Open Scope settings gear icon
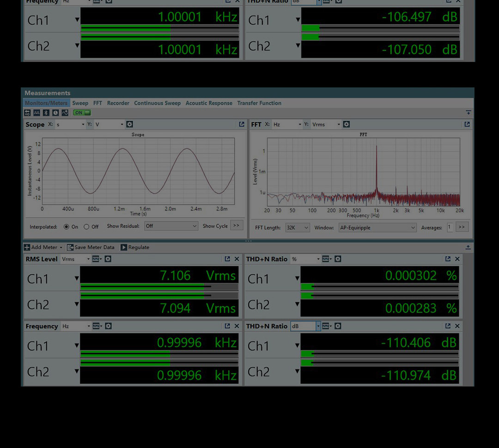 tap(129, 124)
